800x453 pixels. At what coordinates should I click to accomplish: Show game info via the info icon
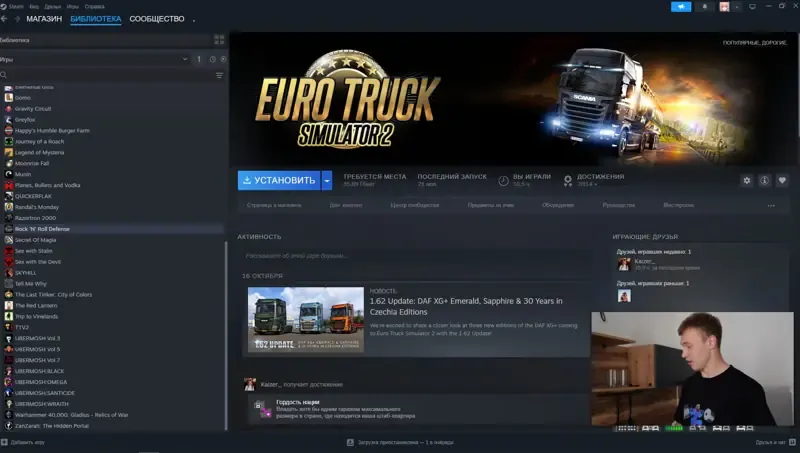pyautogui.click(x=764, y=181)
